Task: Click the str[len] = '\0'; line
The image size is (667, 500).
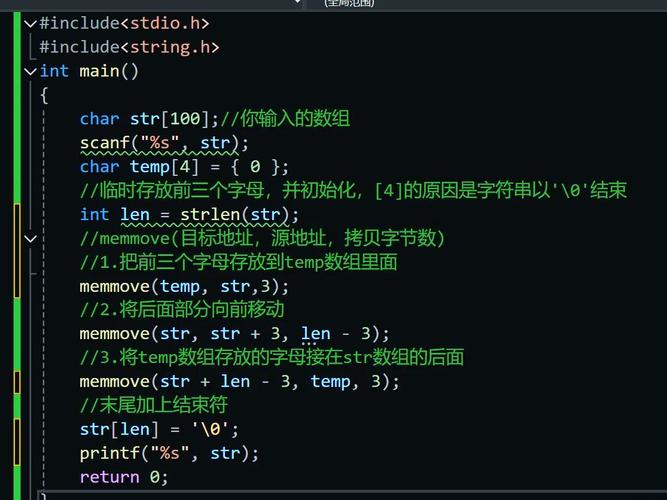Action: [159, 429]
